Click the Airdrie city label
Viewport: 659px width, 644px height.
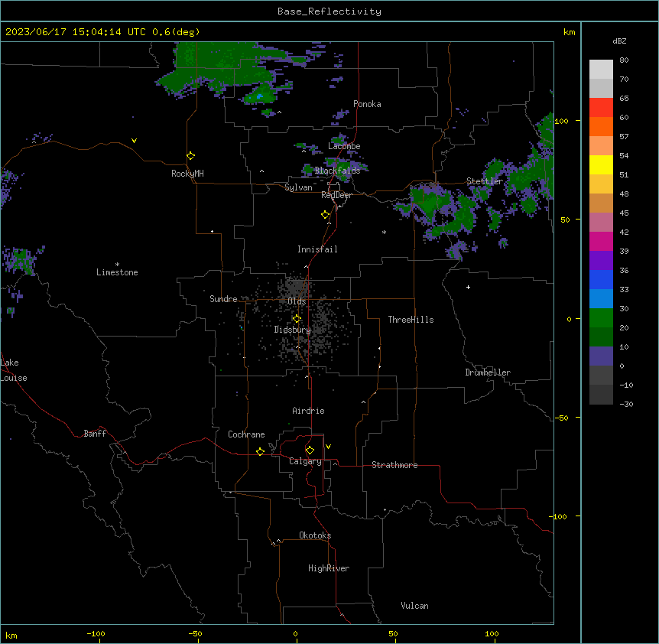pos(308,411)
